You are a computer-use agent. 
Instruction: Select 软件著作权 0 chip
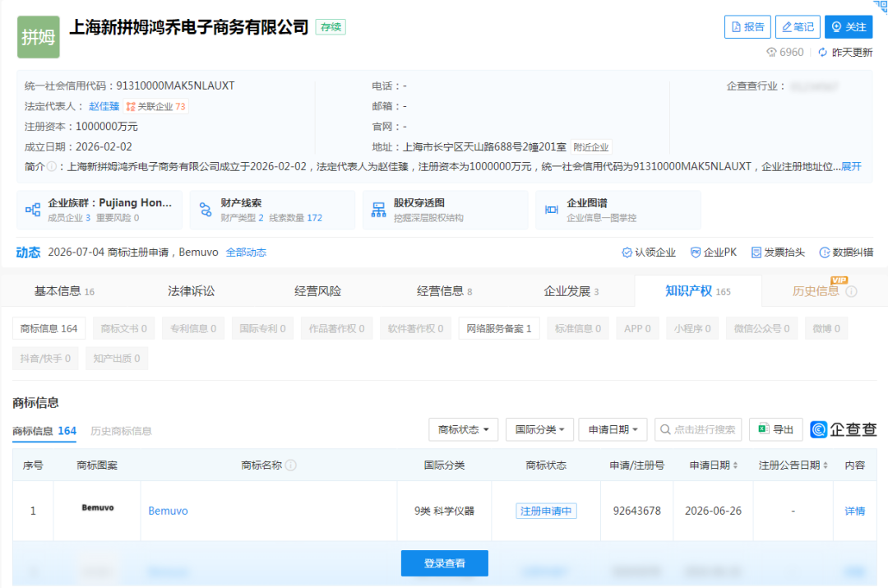pos(415,329)
